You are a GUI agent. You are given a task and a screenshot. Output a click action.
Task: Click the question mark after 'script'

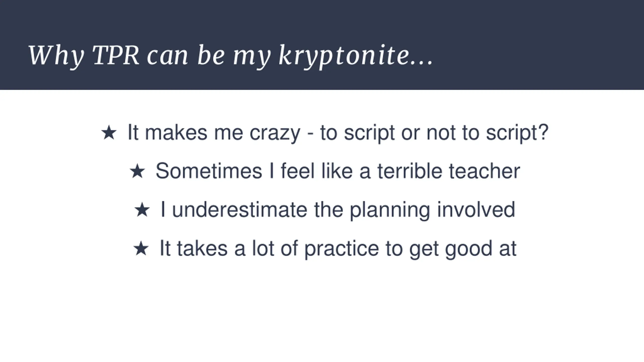point(543,132)
